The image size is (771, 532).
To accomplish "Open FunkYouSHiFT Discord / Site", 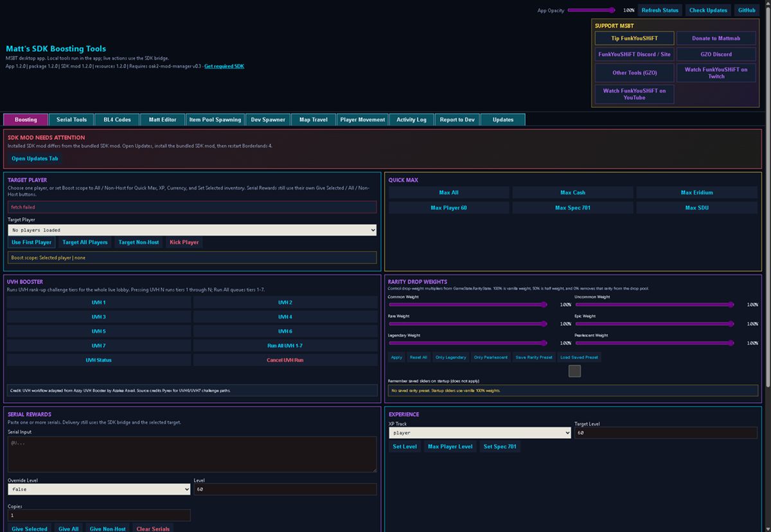I will pyautogui.click(x=634, y=55).
